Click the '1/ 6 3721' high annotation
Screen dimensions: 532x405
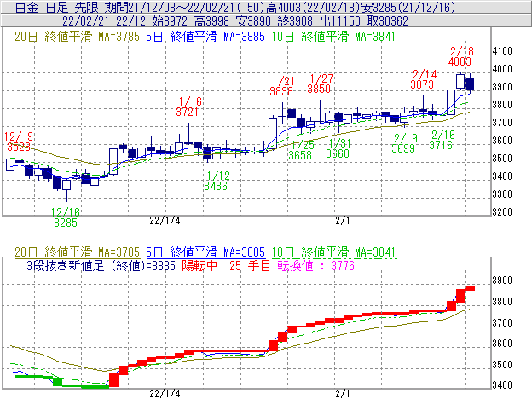pyautogui.click(x=189, y=107)
